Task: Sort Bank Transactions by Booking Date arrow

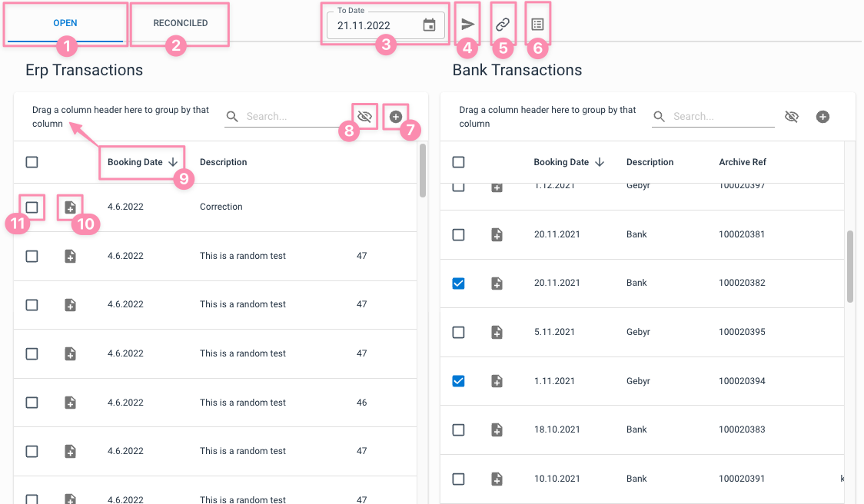Action: pos(600,162)
